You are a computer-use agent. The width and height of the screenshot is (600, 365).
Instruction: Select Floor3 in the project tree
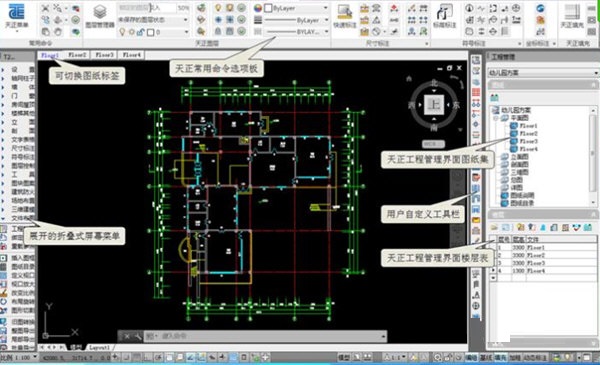click(x=528, y=141)
